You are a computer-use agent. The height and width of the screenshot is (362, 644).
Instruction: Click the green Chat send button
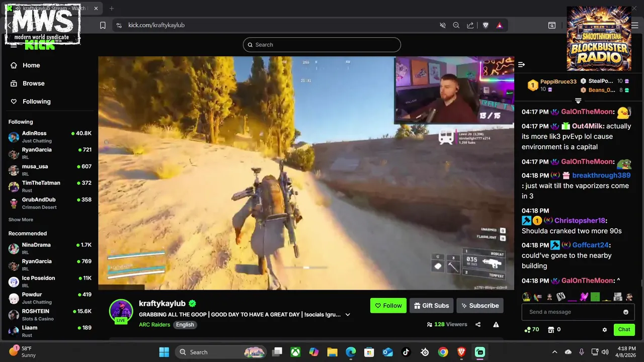624,330
